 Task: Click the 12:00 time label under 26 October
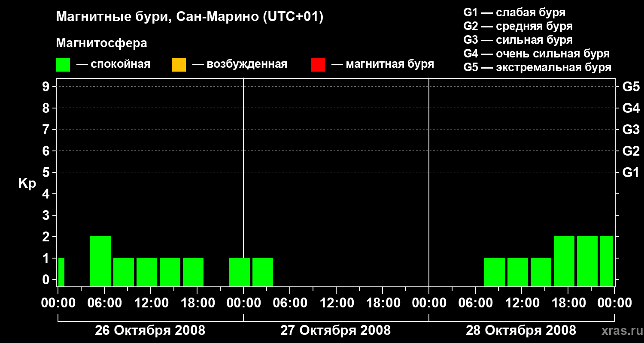point(151,303)
